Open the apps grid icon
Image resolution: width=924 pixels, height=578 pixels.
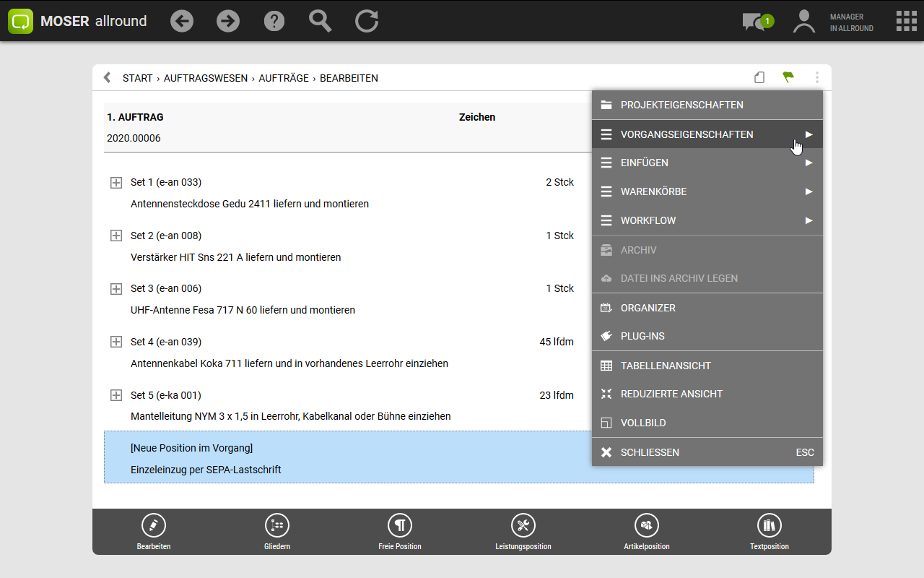[x=906, y=21]
